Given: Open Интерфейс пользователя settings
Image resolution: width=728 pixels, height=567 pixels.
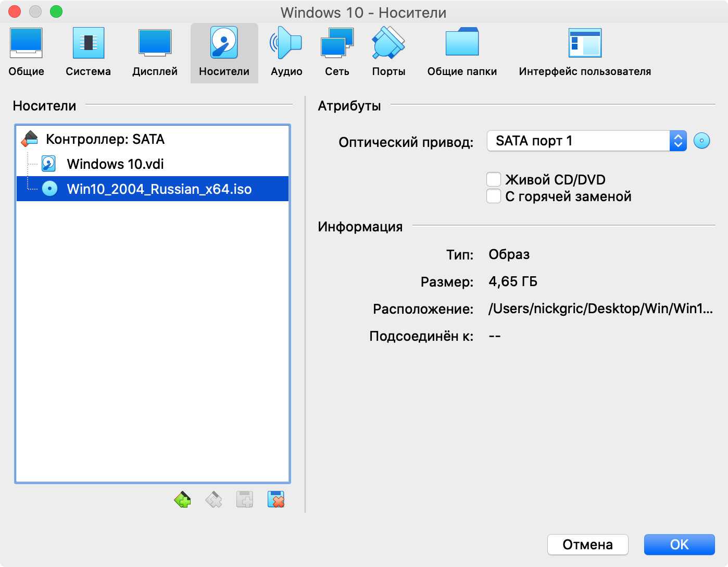Looking at the screenshot, I should pos(584,53).
